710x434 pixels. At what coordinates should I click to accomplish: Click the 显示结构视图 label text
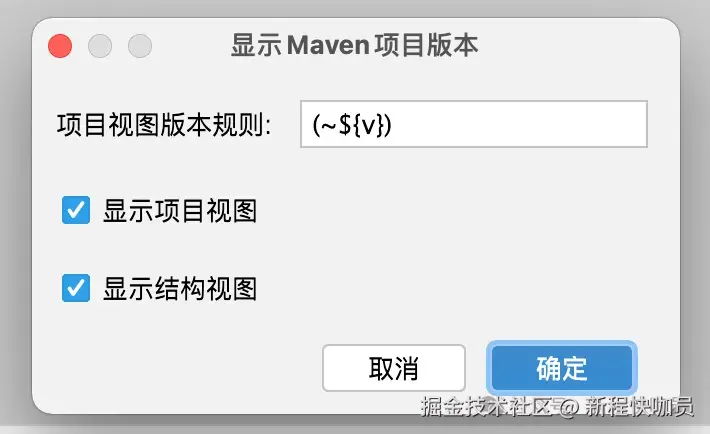pyautogui.click(x=180, y=289)
